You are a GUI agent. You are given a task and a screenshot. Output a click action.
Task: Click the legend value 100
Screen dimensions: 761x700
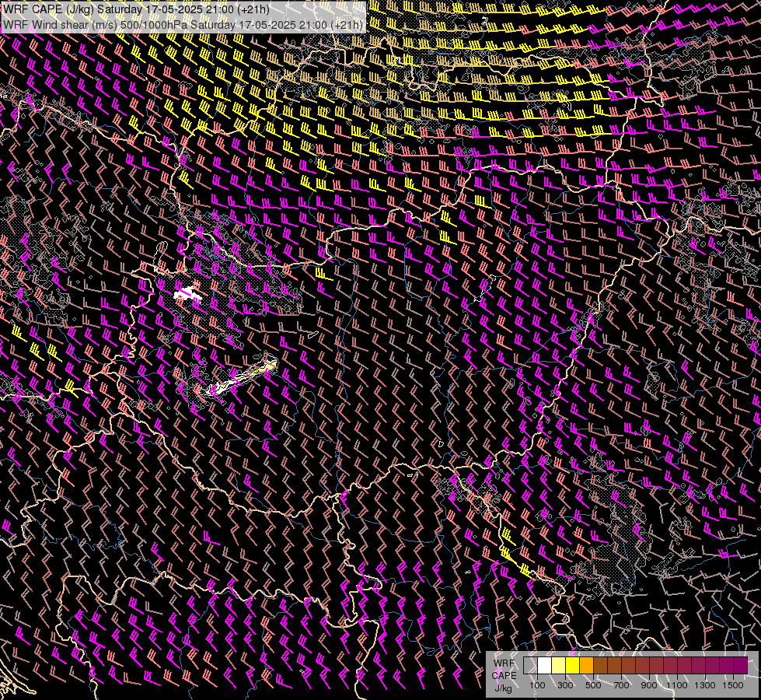tap(537, 685)
